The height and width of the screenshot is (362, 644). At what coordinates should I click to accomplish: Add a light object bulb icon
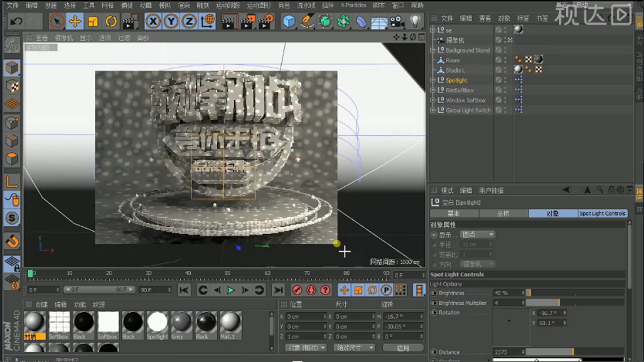pyautogui.click(x=415, y=21)
